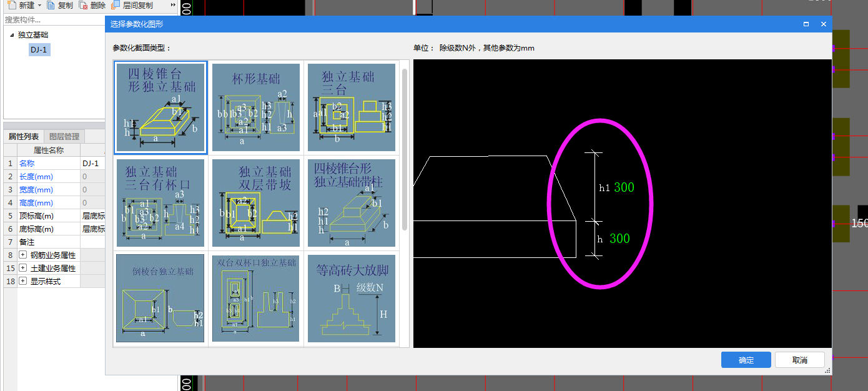
Task: Switch to the 图层管理 tab
Action: (x=64, y=136)
